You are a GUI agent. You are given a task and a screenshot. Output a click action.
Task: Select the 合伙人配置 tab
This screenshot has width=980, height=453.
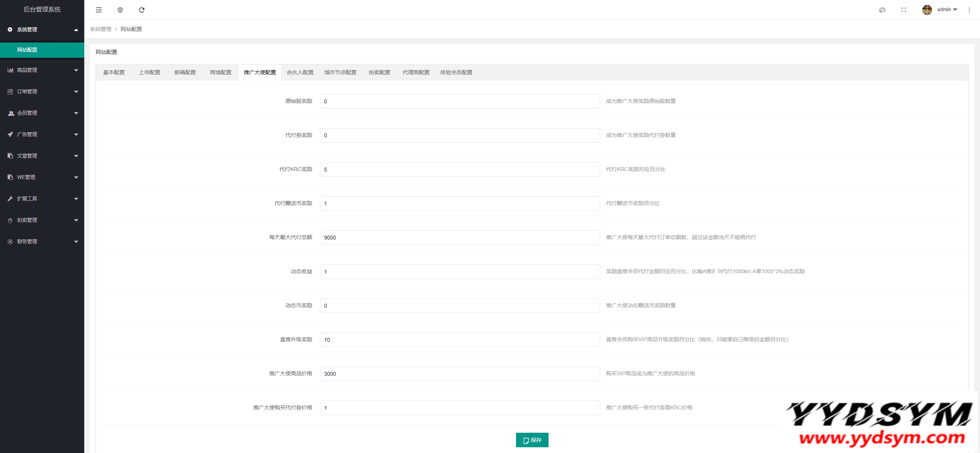point(300,72)
